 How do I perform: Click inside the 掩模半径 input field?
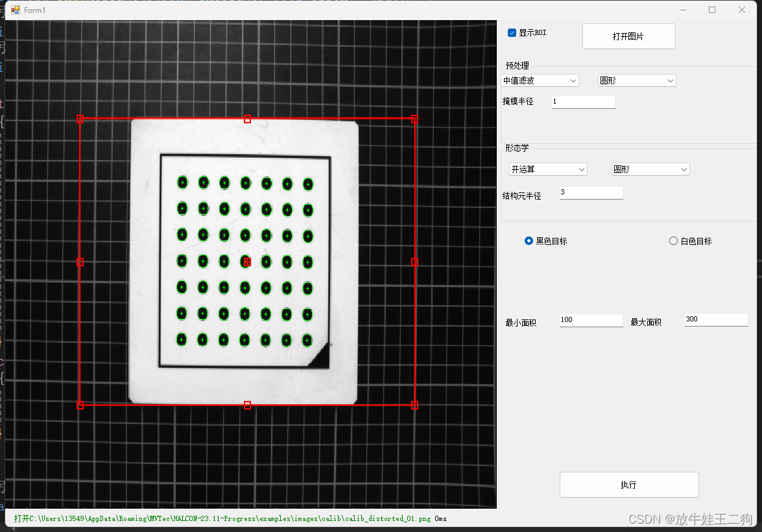click(583, 102)
